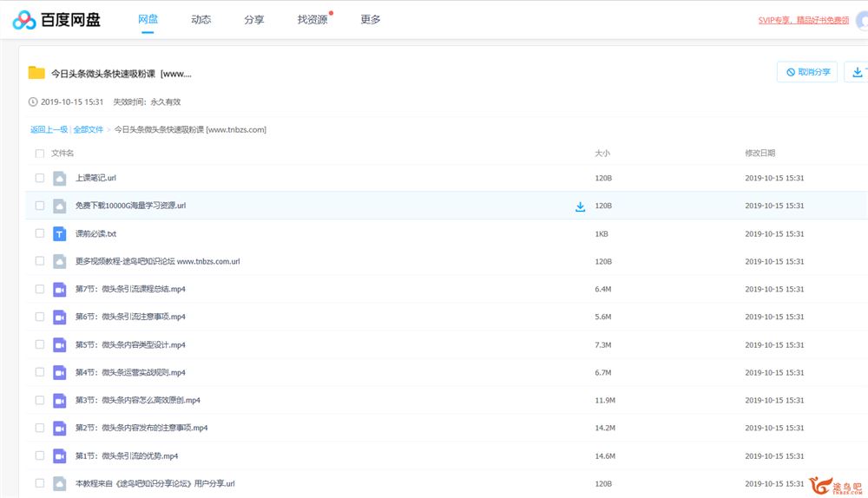Click video icon of 第6节 mp4
The image size is (868, 498).
point(59,317)
